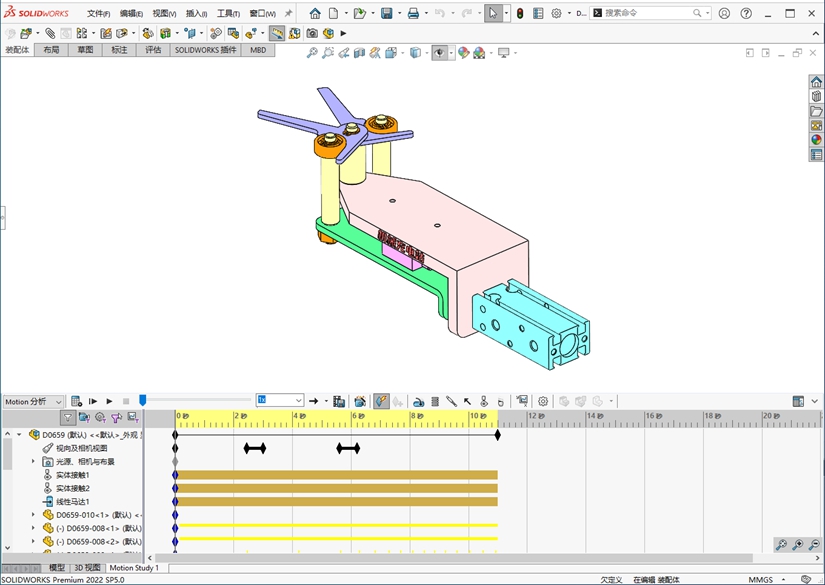Switch to the 评估 tab
Screen dimensions: 825x585
[153, 49]
